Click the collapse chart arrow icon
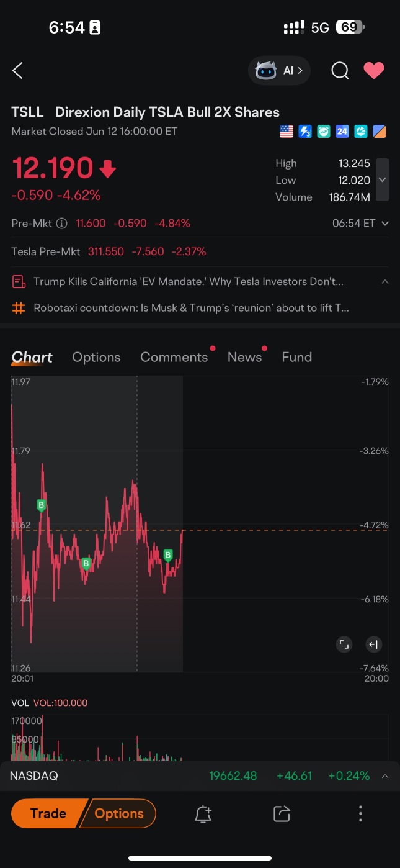Image resolution: width=400 pixels, height=868 pixels. coord(373,644)
